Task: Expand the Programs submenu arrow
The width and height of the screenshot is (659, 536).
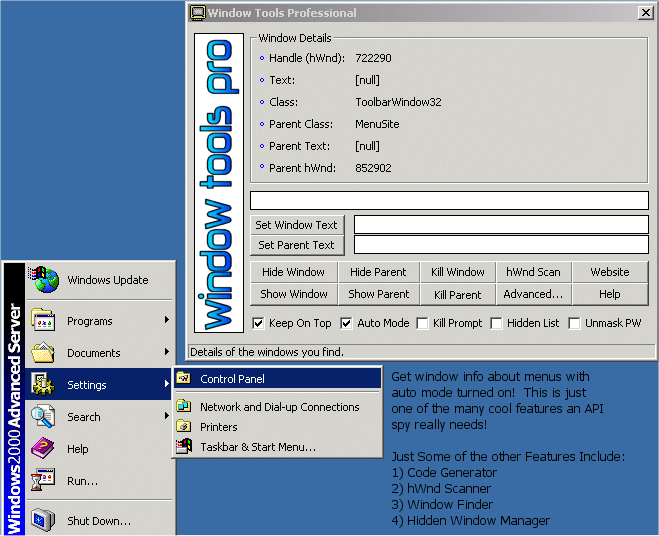Action: tap(167, 321)
